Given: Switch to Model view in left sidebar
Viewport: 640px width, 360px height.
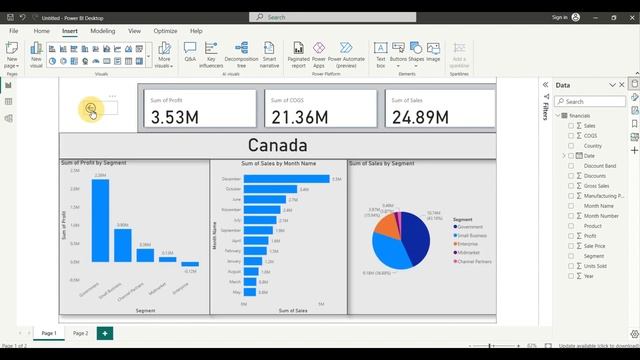Looking at the screenshot, I should [x=8, y=118].
